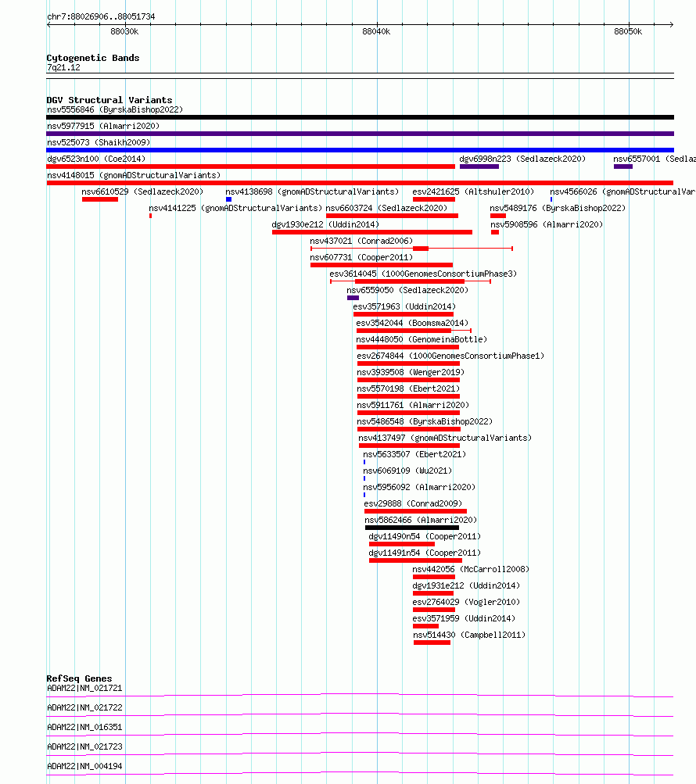
Task: Click the nsv5911761 (Almarri2020) label
Action: tap(413, 406)
